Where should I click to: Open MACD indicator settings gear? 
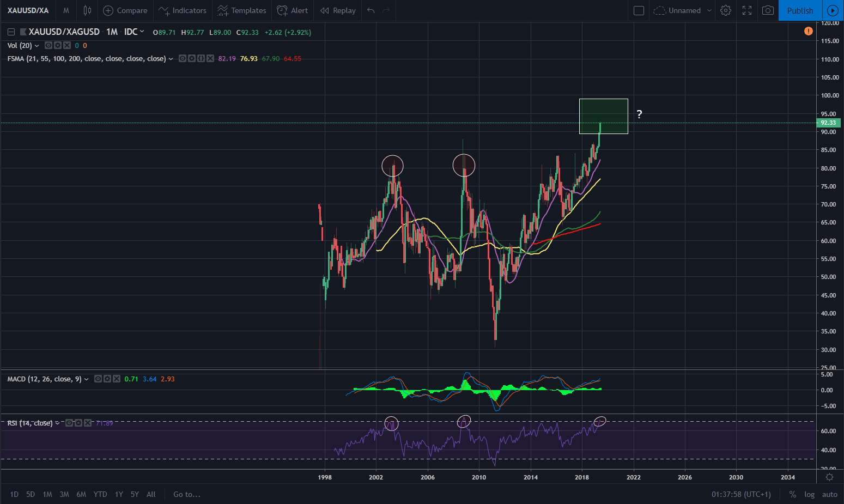point(107,379)
